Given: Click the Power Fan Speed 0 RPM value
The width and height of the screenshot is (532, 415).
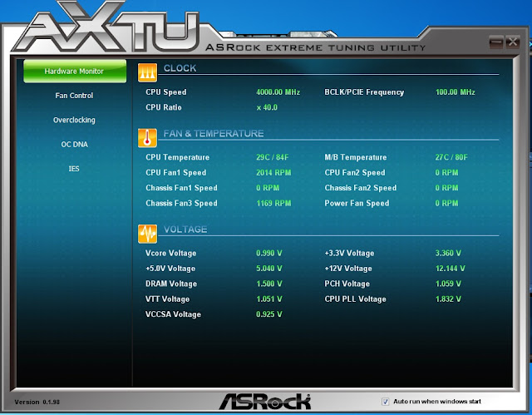Looking at the screenshot, I should click(446, 203).
